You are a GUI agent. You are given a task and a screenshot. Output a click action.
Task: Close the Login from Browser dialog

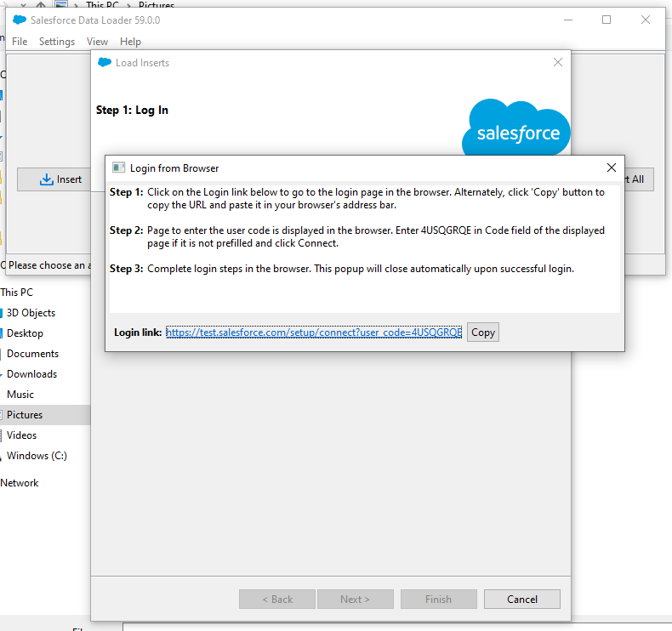coord(611,168)
